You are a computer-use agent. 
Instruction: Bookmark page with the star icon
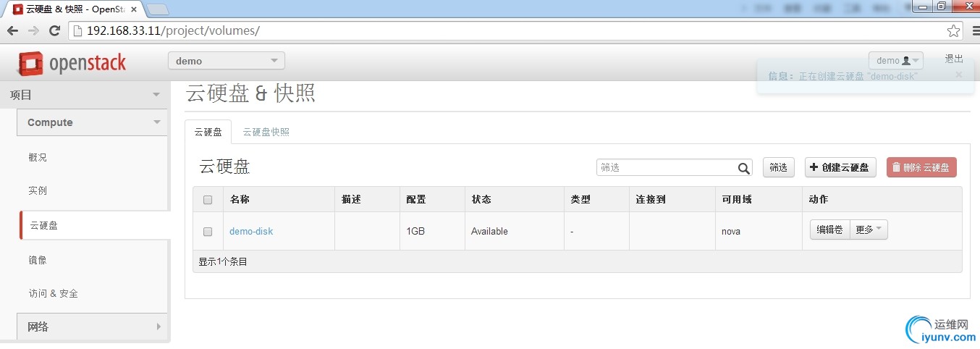(x=954, y=30)
